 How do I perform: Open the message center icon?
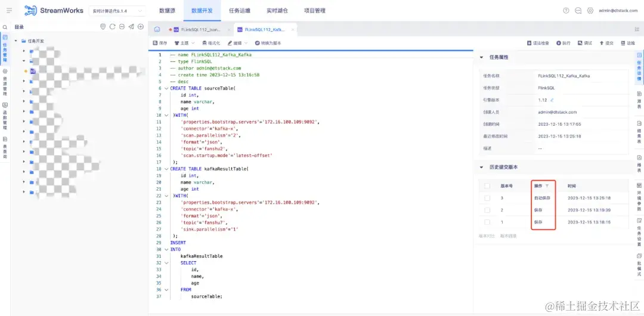578,11
